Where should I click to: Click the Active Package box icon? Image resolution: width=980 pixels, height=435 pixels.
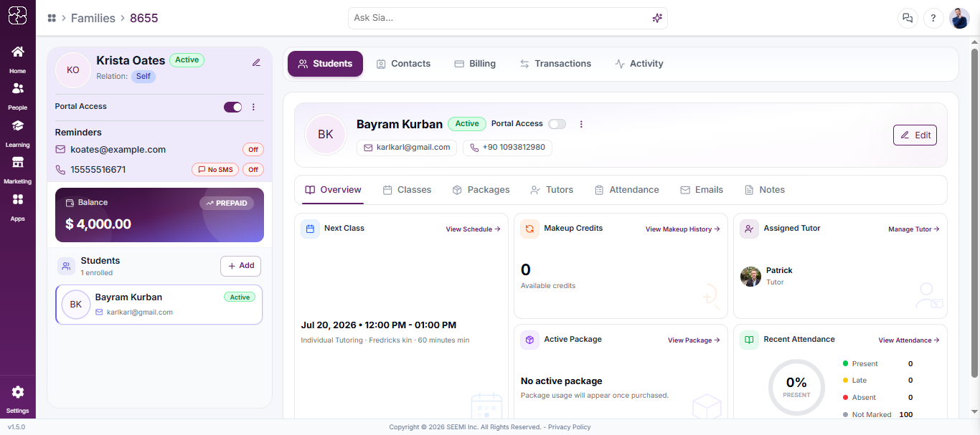pyautogui.click(x=529, y=340)
